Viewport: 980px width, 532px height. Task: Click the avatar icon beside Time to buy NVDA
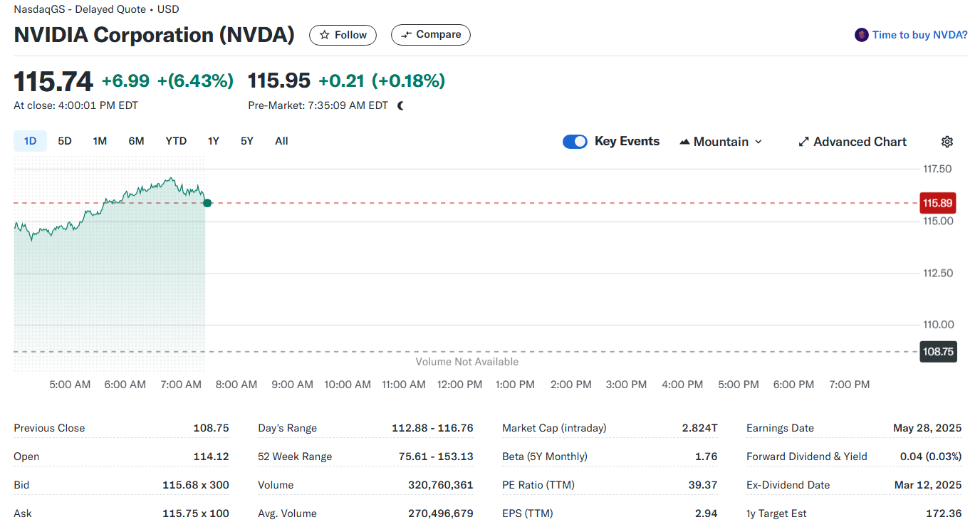pyautogui.click(x=861, y=35)
